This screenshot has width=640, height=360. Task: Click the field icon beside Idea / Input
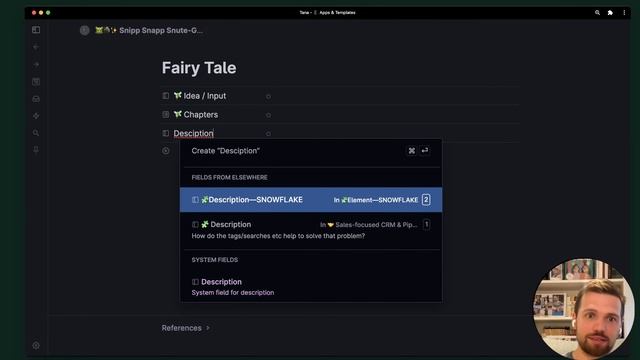(166, 96)
